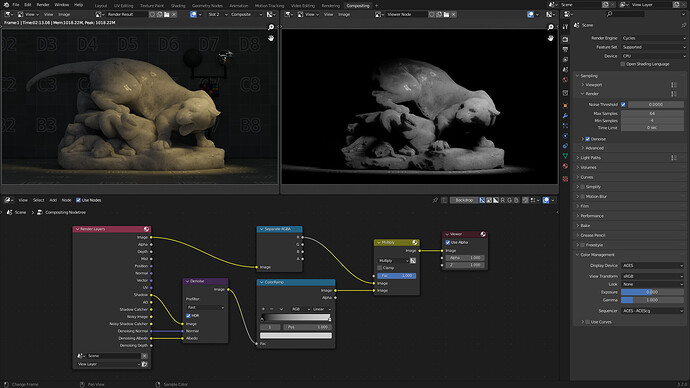The image size is (690, 388).
Task: Open image folder icon beside Render Result
Action: coord(167,15)
